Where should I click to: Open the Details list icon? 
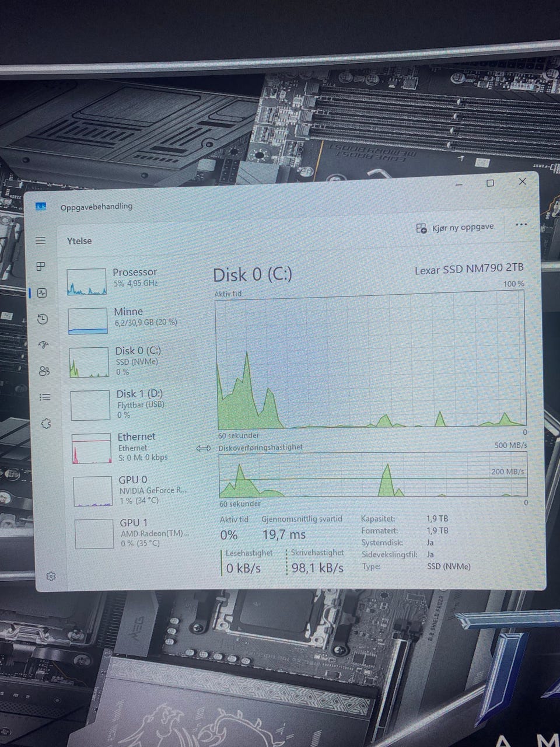click(45, 397)
